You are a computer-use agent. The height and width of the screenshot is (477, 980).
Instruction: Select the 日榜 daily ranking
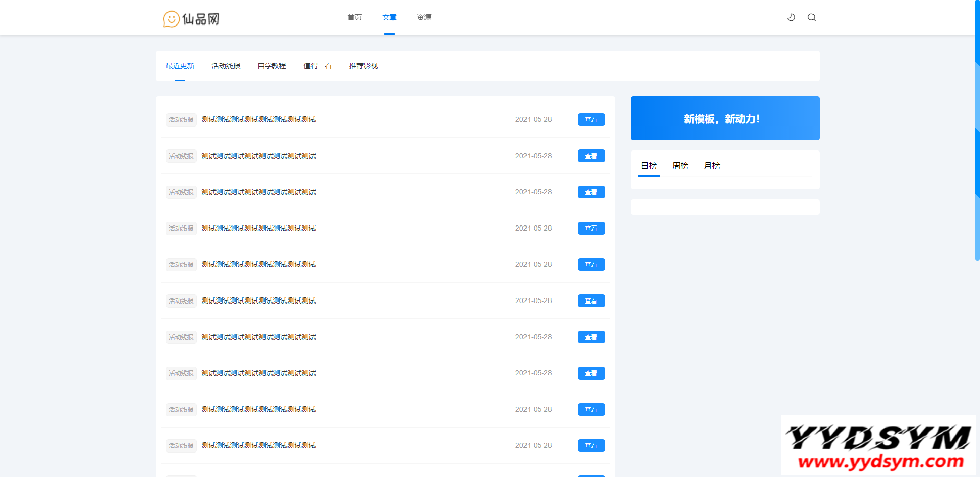[649, 166]
